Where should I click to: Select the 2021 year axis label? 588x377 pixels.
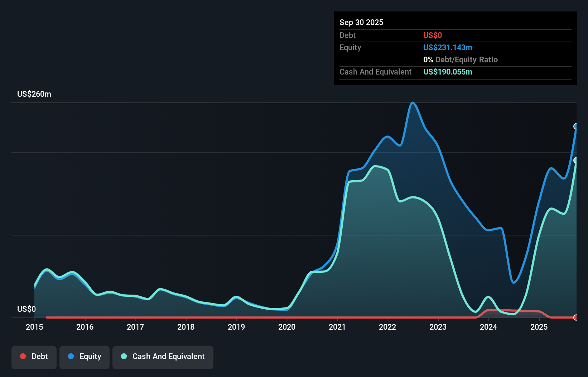pos(337,327)
